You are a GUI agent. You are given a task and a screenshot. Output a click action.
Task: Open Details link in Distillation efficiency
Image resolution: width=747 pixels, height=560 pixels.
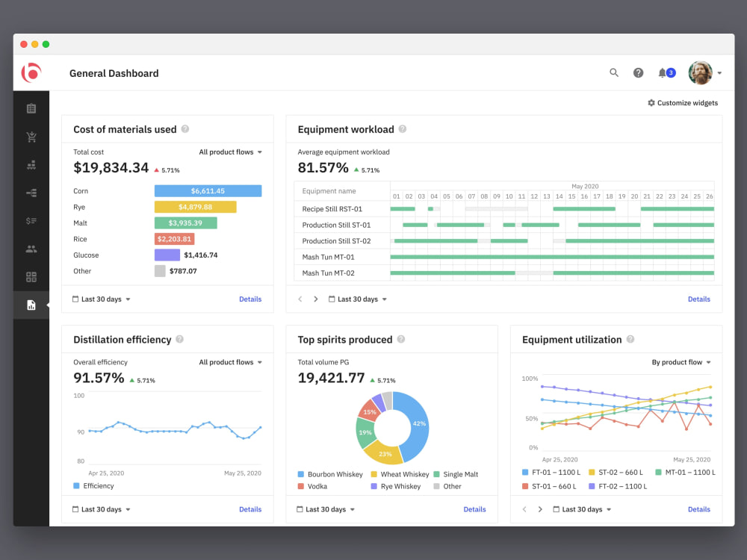pyautogui.click(x=250, y=509)
